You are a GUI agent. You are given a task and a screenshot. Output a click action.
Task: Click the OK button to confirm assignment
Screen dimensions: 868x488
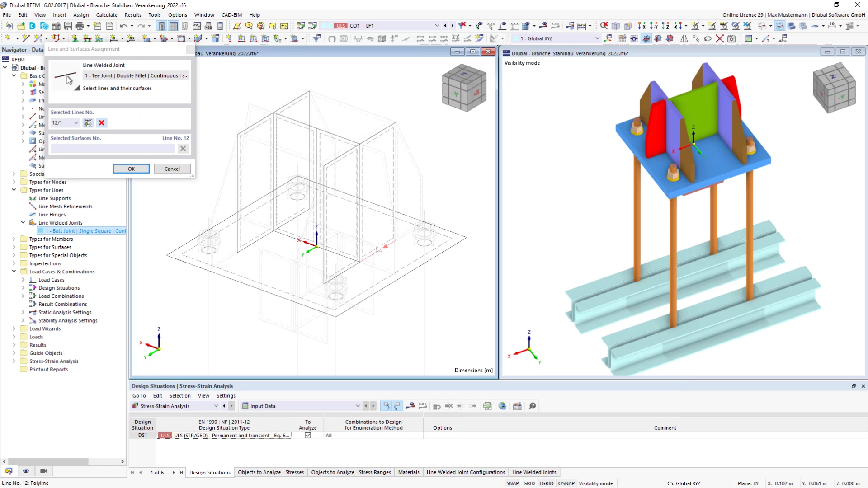click(131, 168)
